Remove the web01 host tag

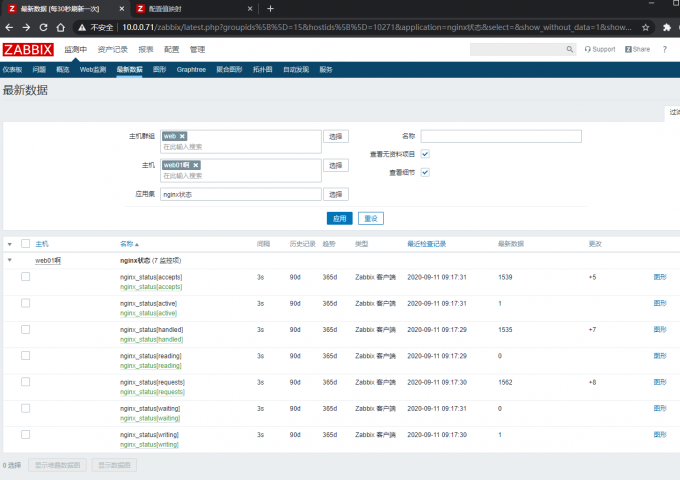point(196,165)
